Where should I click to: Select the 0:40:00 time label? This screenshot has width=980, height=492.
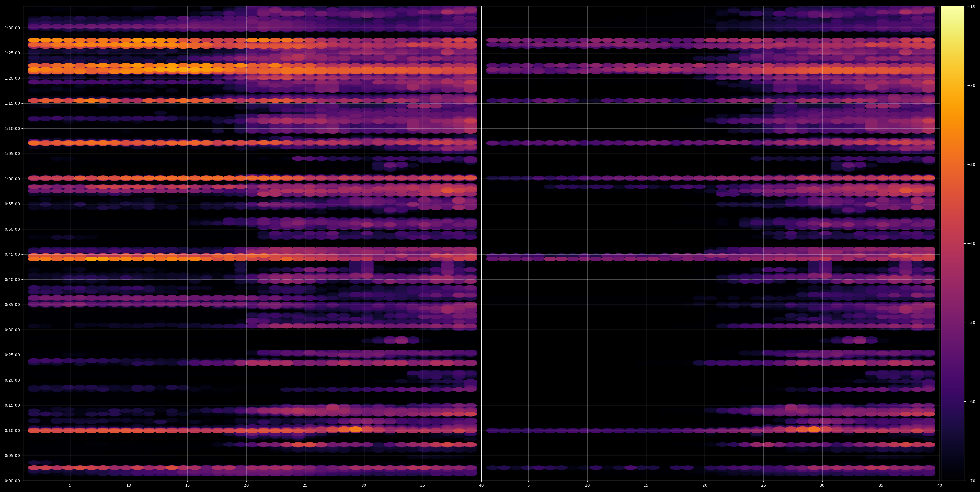pyautogui.click(x=12, y=280)
